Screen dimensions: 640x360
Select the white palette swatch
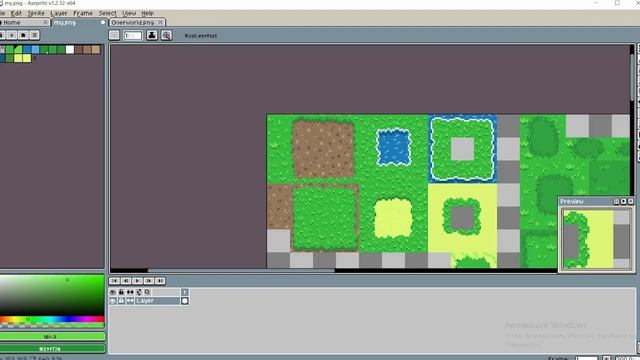pyautogui.click(x=70, y=50)
